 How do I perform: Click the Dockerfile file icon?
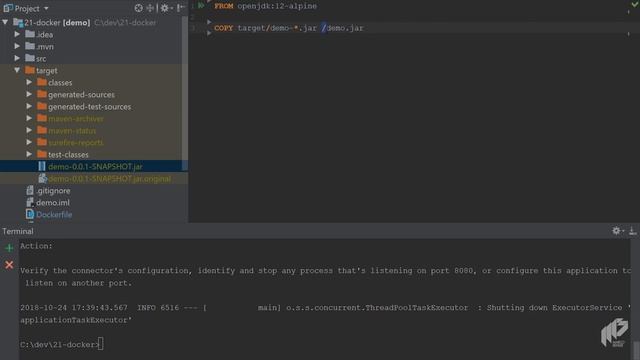click(30, 214)
